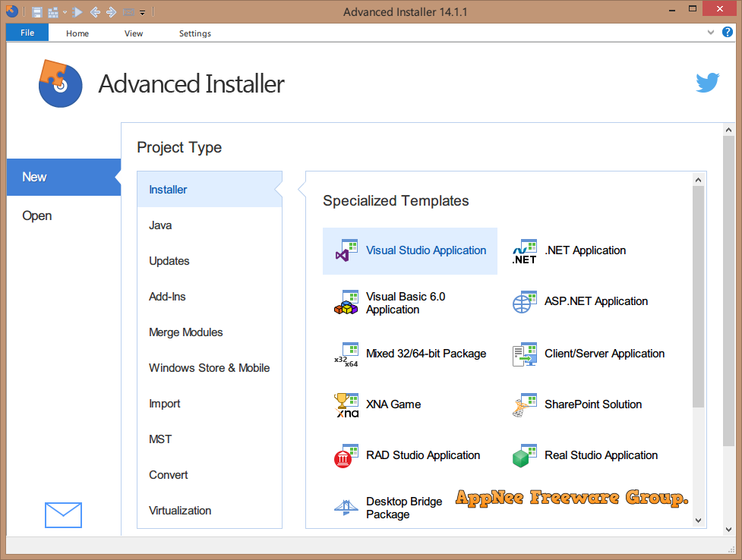The width and height of the screenshot is (742, 560).
Task: Open the Build options dropdown arrow
Action: 65,12
